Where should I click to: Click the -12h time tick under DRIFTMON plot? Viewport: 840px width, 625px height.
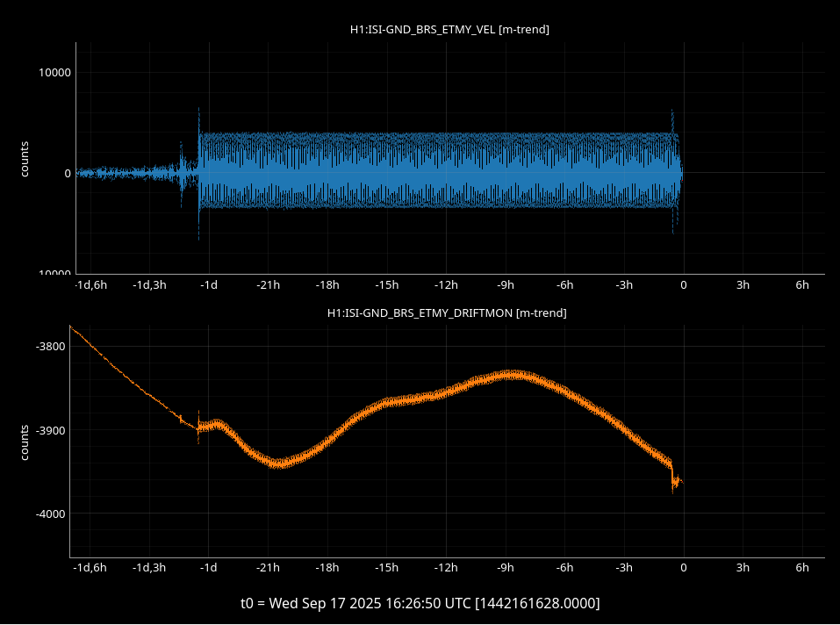coord(446,568)
